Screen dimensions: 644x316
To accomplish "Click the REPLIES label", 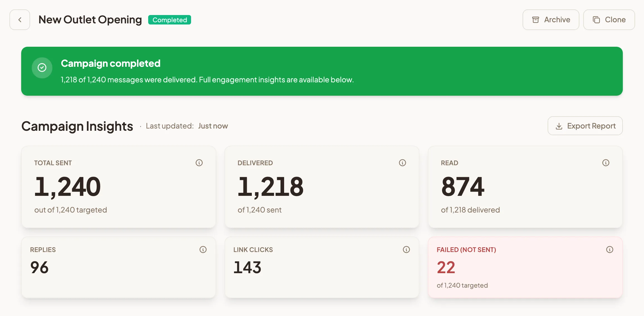I will pos(43,250).
